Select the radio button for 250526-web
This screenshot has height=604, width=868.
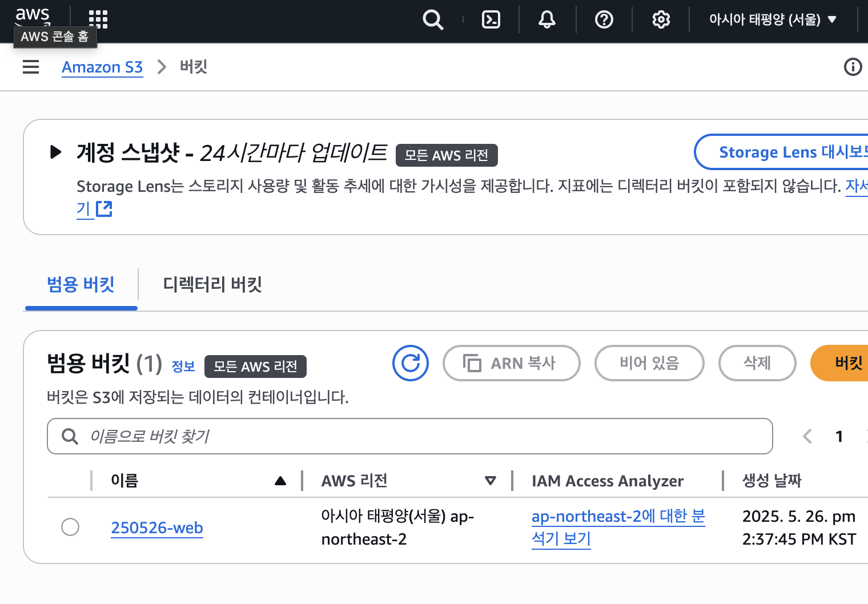point(70,527)
